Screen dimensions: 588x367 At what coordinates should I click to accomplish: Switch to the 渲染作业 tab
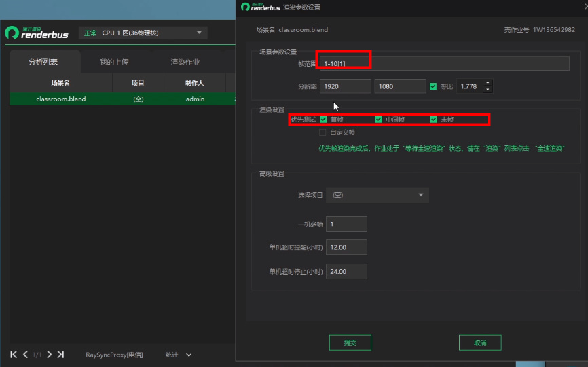[185, 62]
